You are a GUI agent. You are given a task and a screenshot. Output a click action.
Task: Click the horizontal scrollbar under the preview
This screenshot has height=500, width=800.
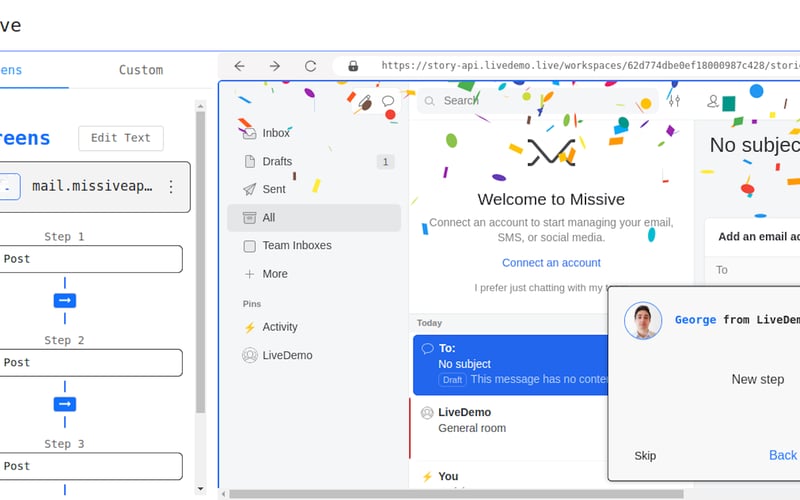point(456,494)
